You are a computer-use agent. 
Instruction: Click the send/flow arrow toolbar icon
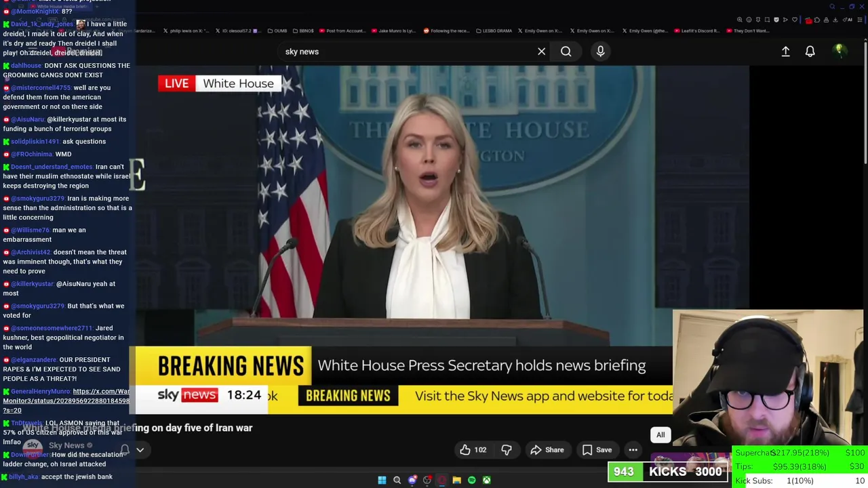(x=785, y=20)
